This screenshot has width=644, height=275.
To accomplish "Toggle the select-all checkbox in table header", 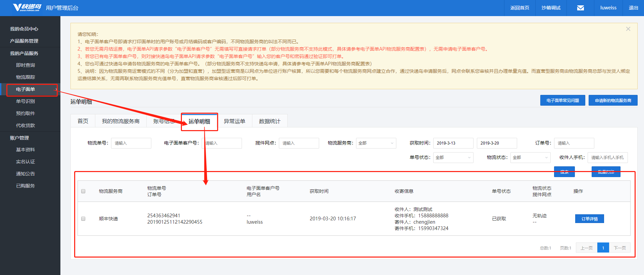I will [x=83, y=191].
